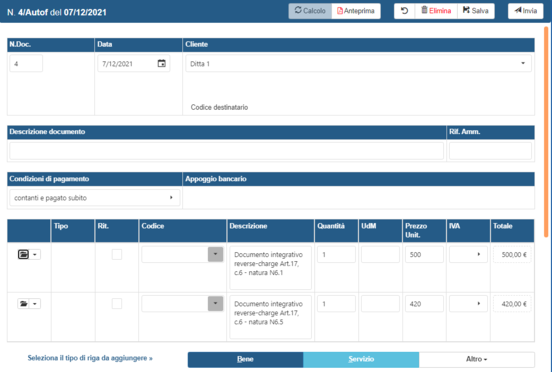Expand the row type arrow for the 420 line
The width and height of the screenshot is (552, 372).
pyautogui.click(x=35, y=303)
